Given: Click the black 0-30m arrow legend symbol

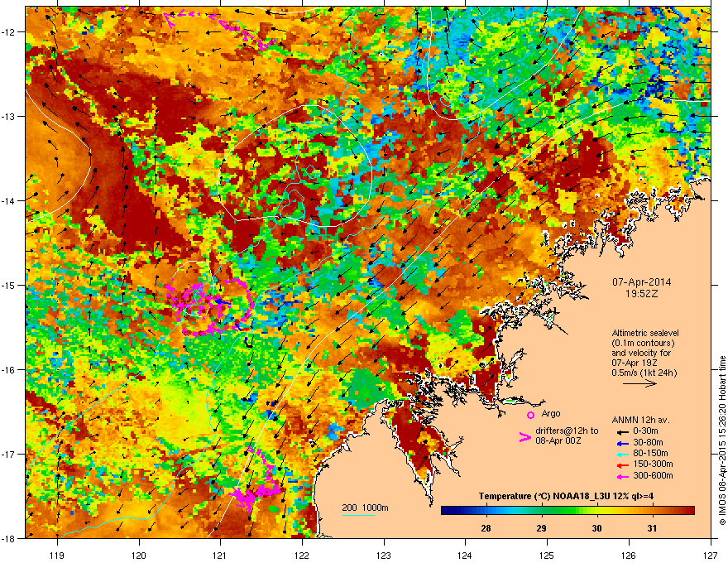Looking at the screenshot, I should [623, 431].
